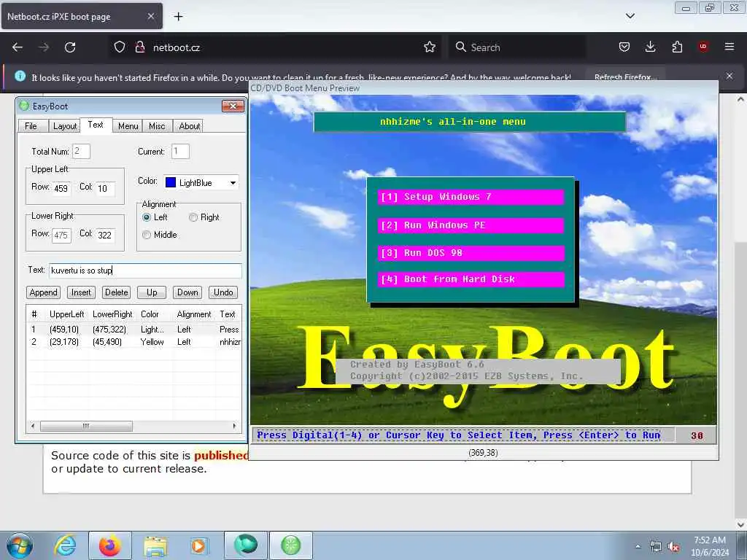This screenshot has width=747, height=560.
Task: Click the blue color swatch in Color box
Action: [171, 182]
